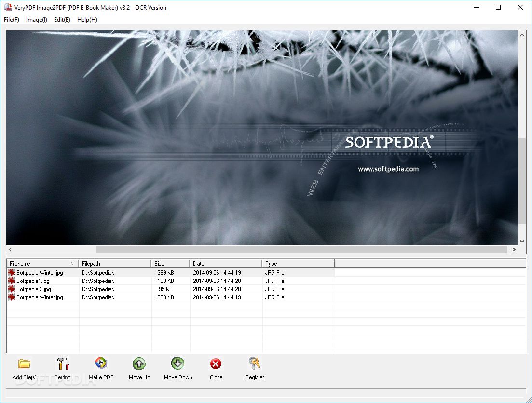Click preview scroll right arrow
532x403 pixels.
(514, 249)
